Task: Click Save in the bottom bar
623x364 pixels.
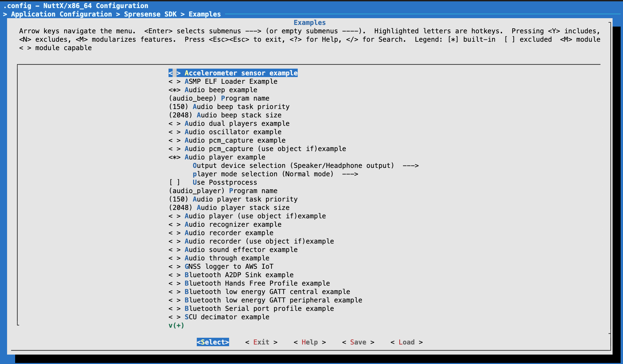Action: (x=358, y=342)
